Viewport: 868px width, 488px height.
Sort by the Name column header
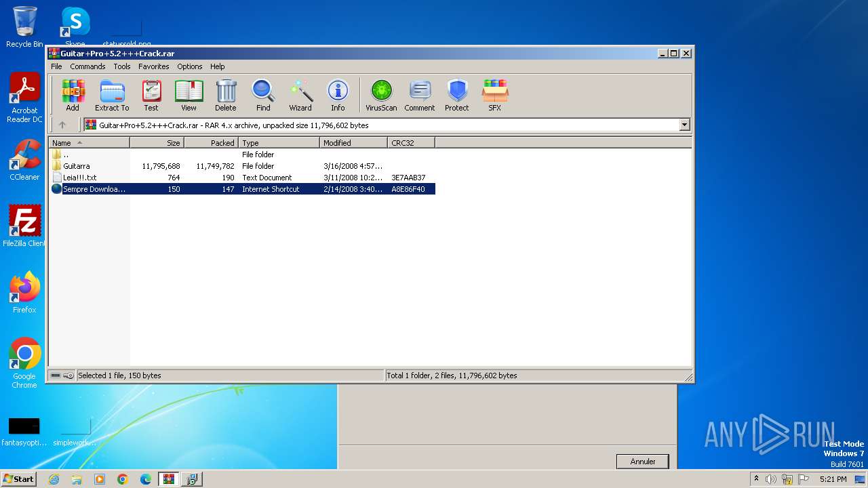point(89,143)
